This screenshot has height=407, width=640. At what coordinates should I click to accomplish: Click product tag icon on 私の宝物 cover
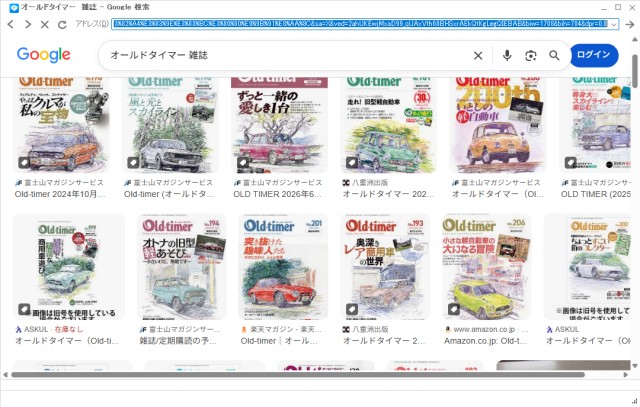[x=24, y=162]
